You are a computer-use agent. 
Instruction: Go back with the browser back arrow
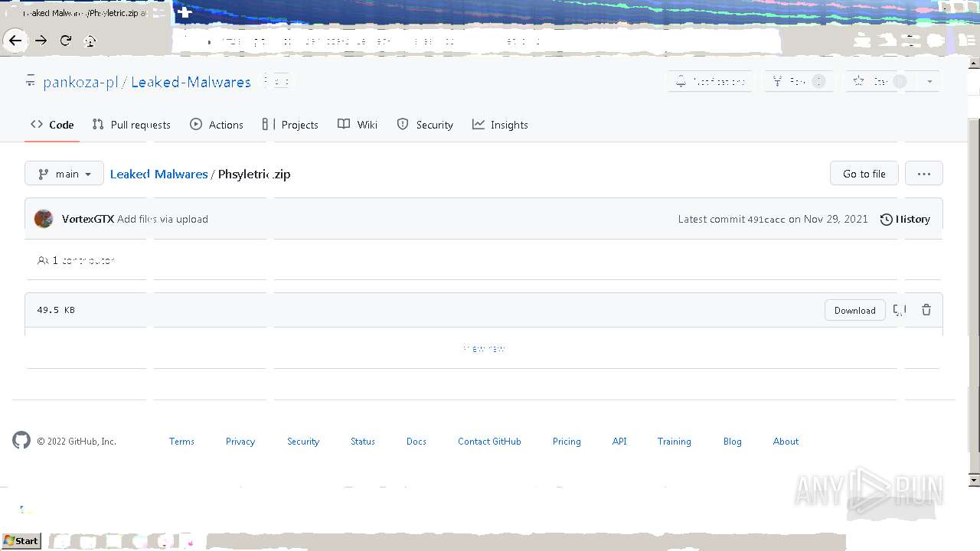(x=15, y=41)
